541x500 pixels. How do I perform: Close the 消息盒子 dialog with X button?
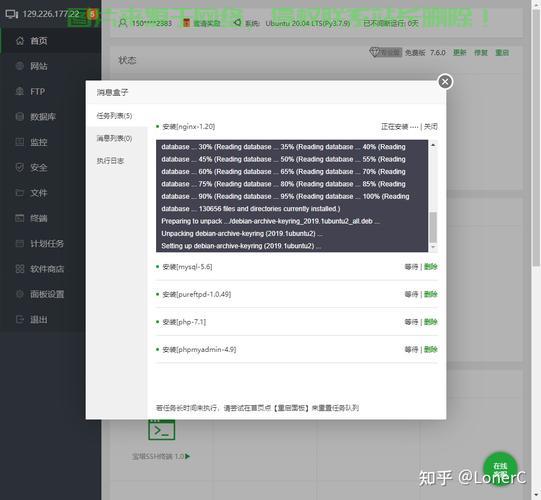pyautogui.click(x=445, y=82)
